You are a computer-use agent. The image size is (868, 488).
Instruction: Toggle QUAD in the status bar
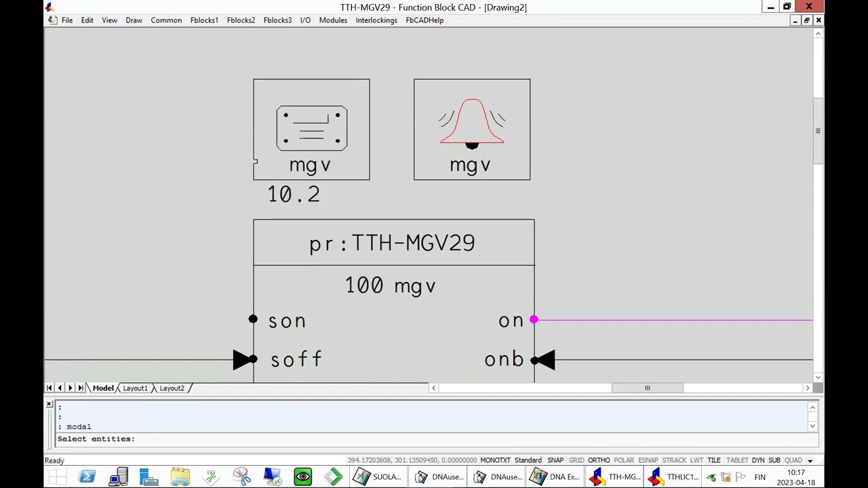(793, 460)
